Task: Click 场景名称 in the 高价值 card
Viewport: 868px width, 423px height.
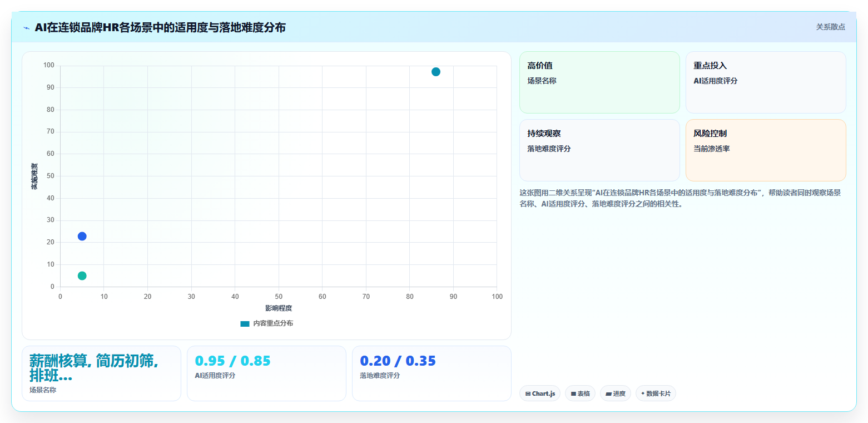Action: (x=542, y=81)
